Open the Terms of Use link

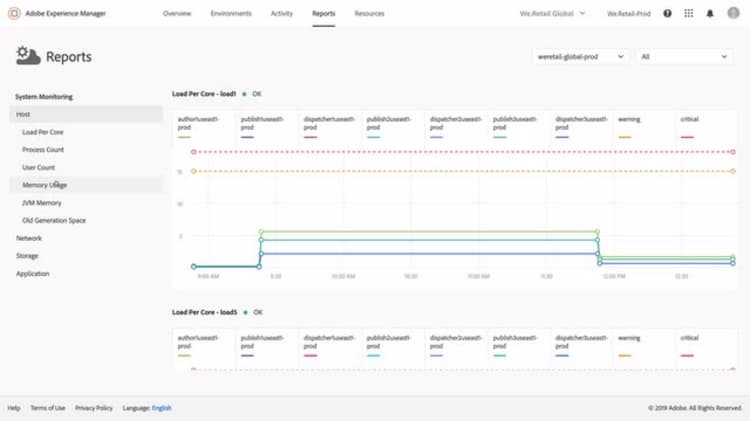pyautogui.click(x=48, y=408)
